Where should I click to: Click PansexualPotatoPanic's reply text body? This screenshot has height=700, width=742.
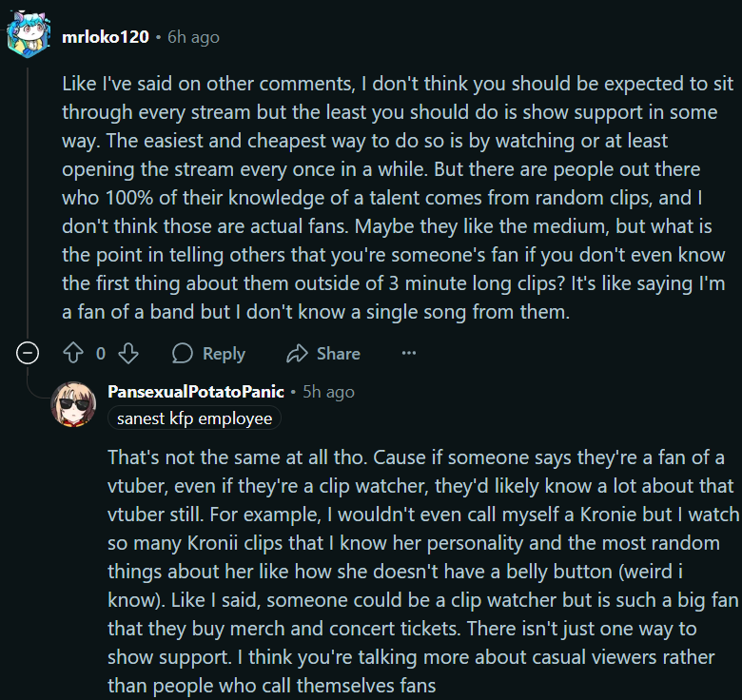click(x=423, y=572)
